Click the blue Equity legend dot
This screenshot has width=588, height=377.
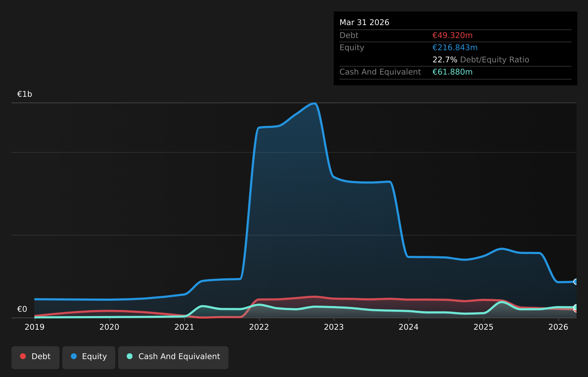[x=74, y=356]
